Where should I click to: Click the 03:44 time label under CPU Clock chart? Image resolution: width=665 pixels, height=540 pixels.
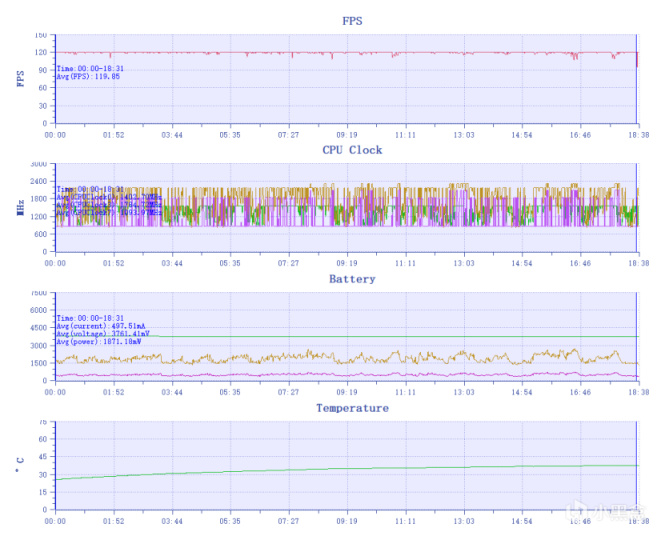pyautogui.click(x=172, y=263)
